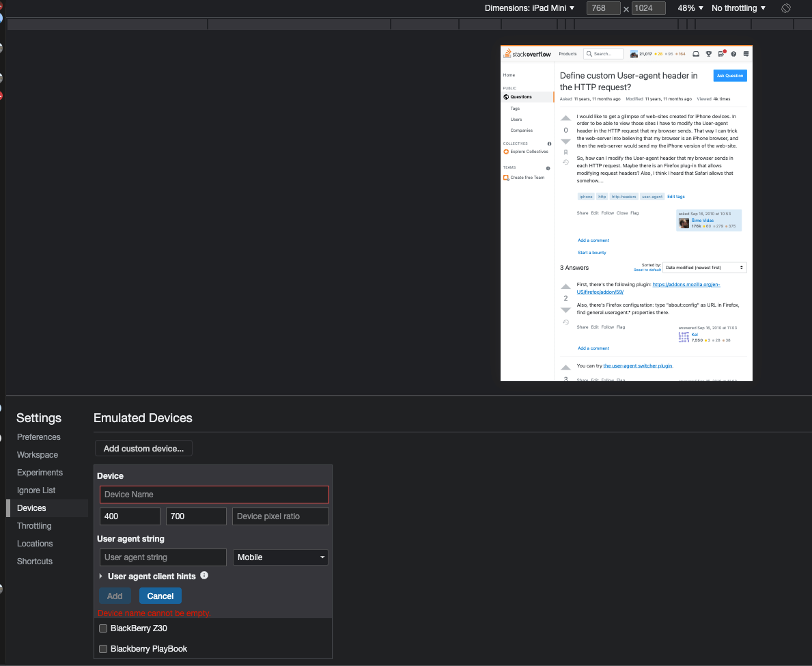Screen dimensions: 812x666
Task: Click the User agent client hints info icon
Action: tap(204, 575)
